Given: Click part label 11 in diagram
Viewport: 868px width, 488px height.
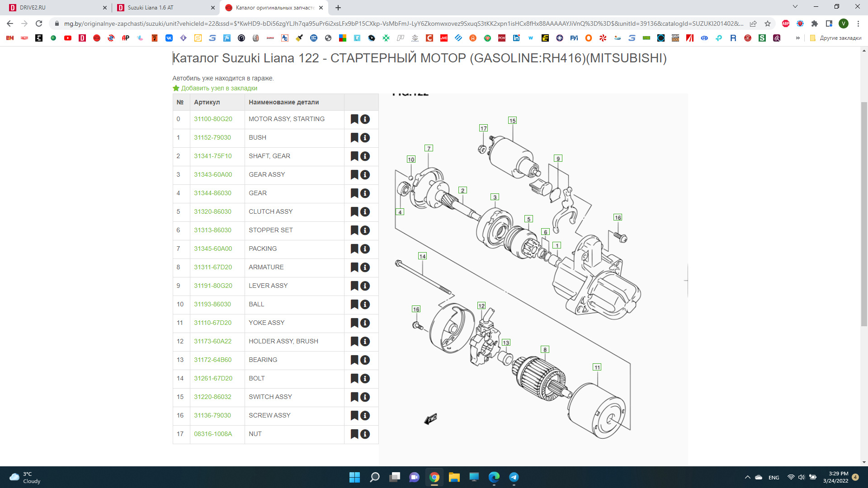Looking at the screenshot, I should tap(597, 367).
